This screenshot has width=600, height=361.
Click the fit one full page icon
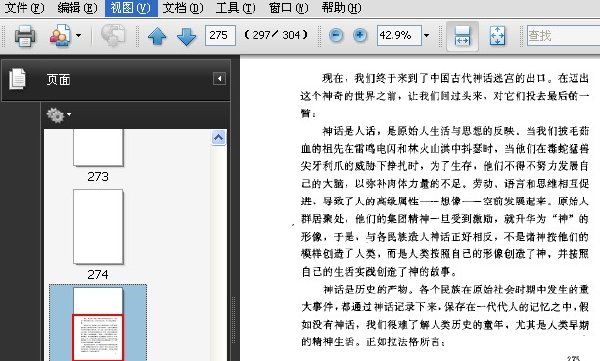click(x=497, y=36)
